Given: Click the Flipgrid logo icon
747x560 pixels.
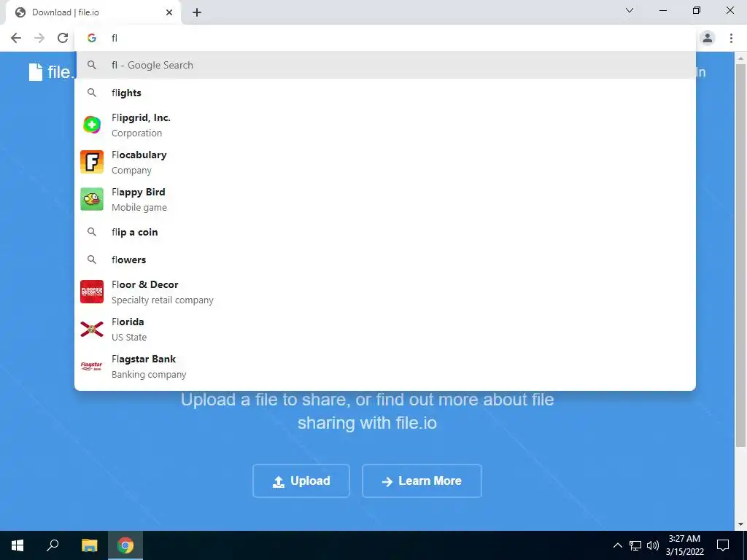Looking at the screenshot, I should pyautogui.click(x=92, y=125).
